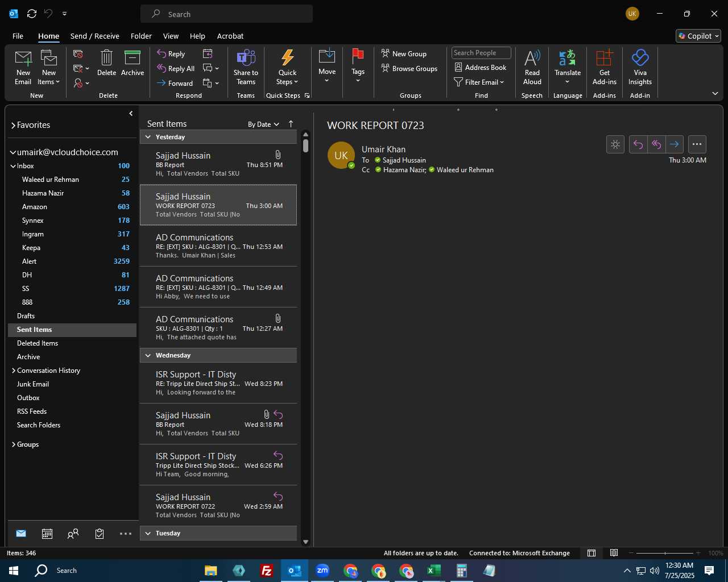Collapse the umairk@vcloudchoice.com account
This screenshot has height=582, width=728.
[13, 152]
